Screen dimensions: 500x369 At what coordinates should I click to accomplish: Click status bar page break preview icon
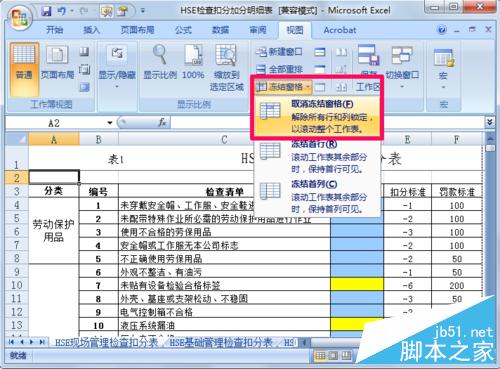point(346,356)
